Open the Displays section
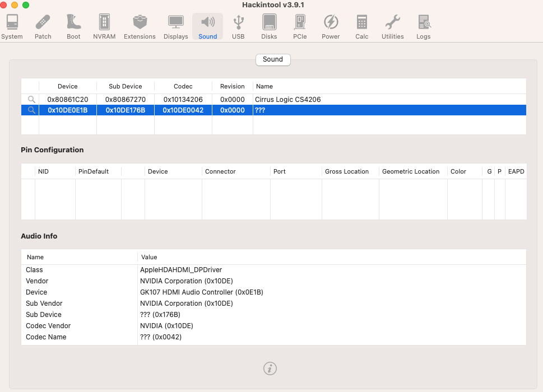Image resolution: width=543 pixels, height=392 pixels. [x=176, y=27]
